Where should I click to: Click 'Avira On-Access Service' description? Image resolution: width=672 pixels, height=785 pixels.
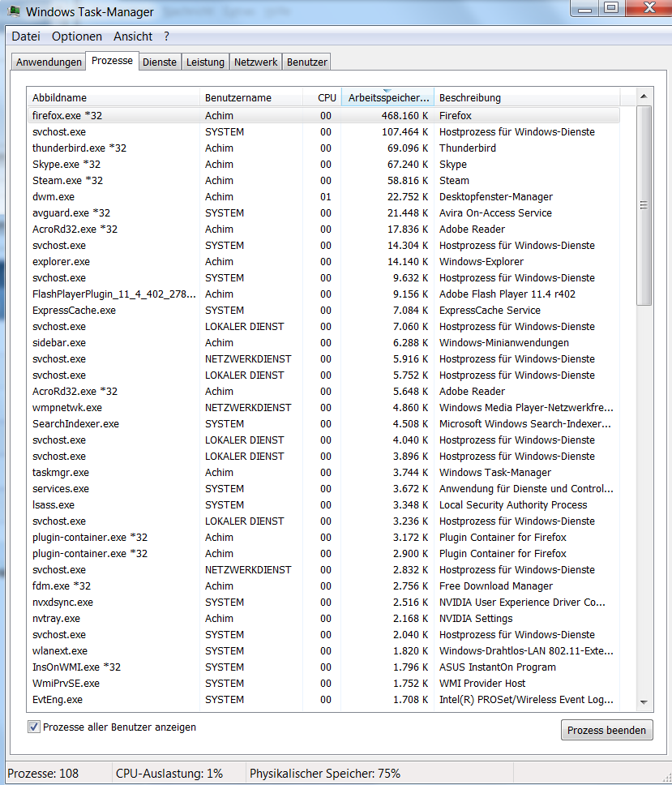[495, 212]
